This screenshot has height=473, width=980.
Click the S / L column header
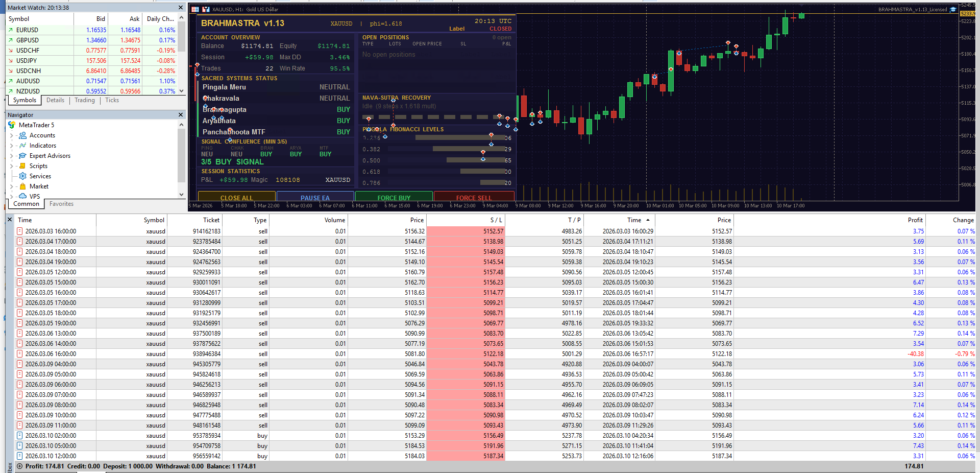[x=465, y=220]
